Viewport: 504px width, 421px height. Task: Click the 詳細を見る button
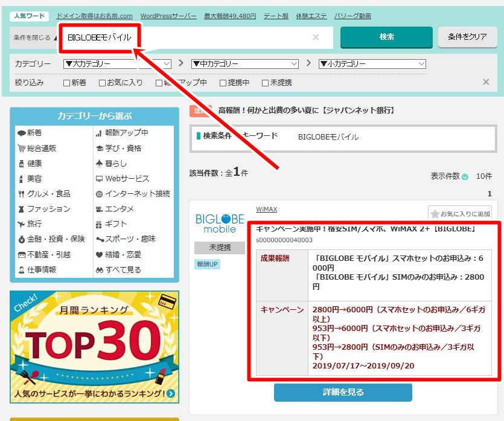pos(343,392)
